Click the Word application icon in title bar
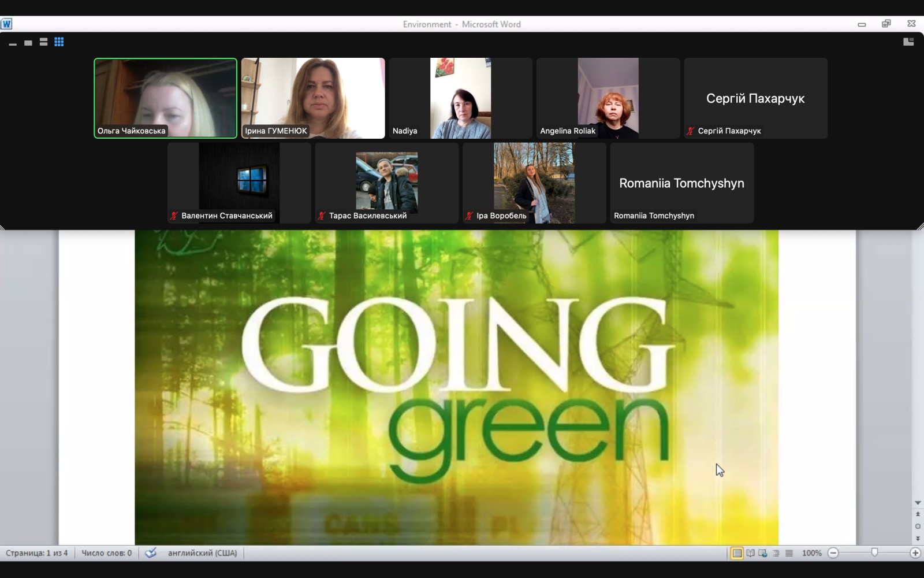 (6, 24)
